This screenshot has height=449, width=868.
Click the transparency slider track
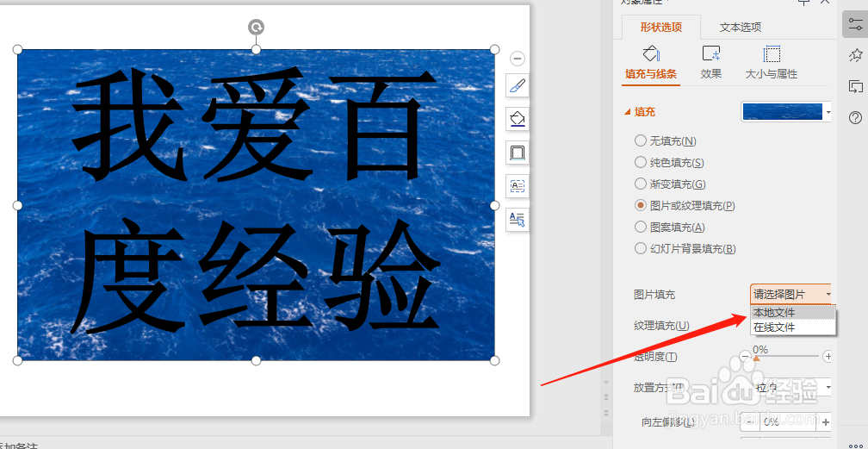[786, 357]
